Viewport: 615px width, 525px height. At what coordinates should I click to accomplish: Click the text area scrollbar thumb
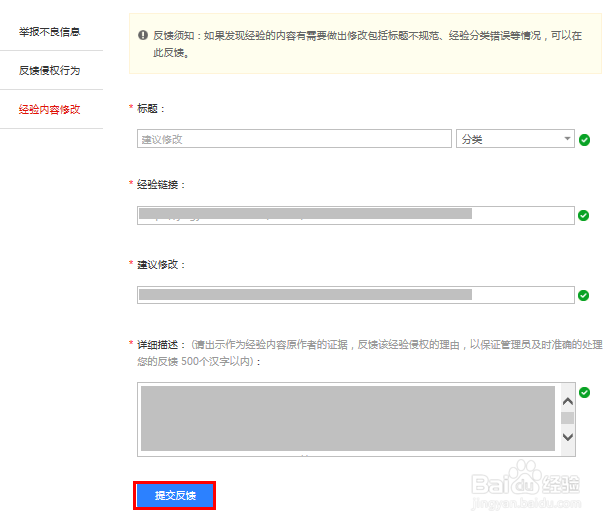point(568,418)
